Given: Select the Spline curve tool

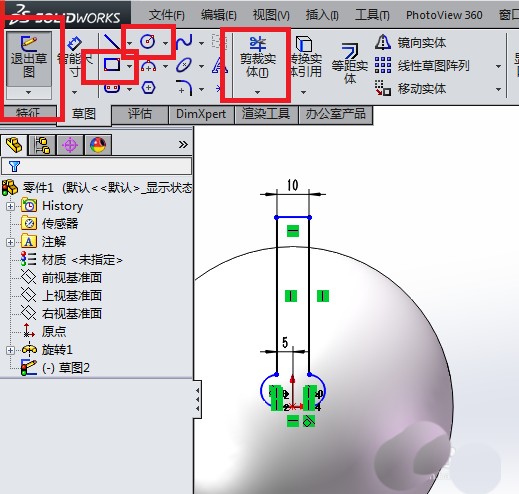Looking at the screenshot, I should pos(184,42).
